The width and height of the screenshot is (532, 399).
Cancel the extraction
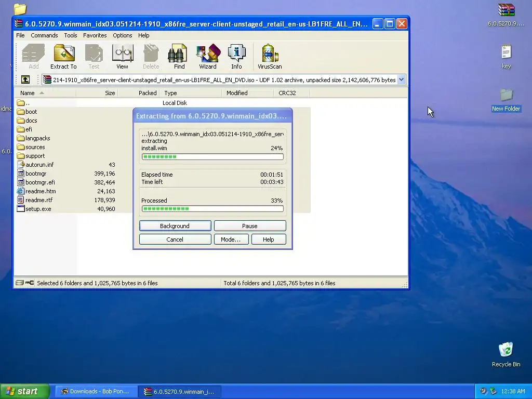175,240
